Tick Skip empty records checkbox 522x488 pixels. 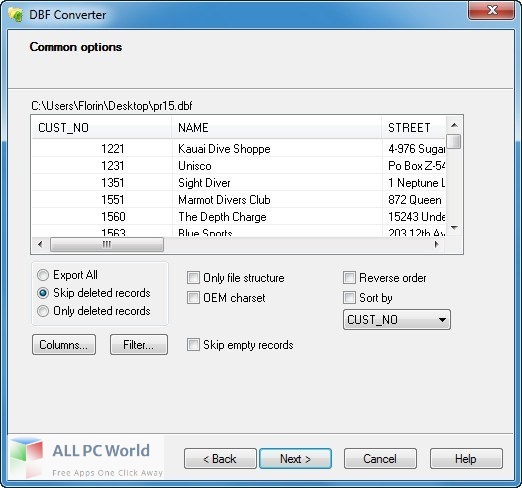coord(193,345)
